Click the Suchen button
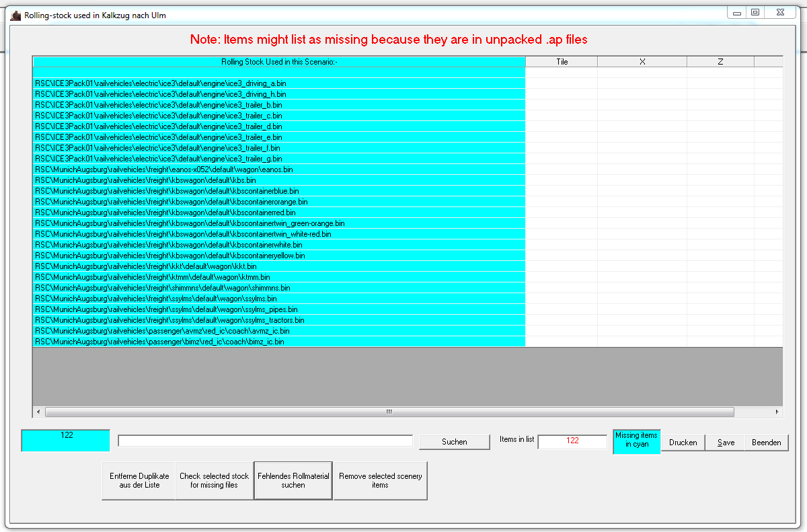807x532 pixels. point(455,442)
